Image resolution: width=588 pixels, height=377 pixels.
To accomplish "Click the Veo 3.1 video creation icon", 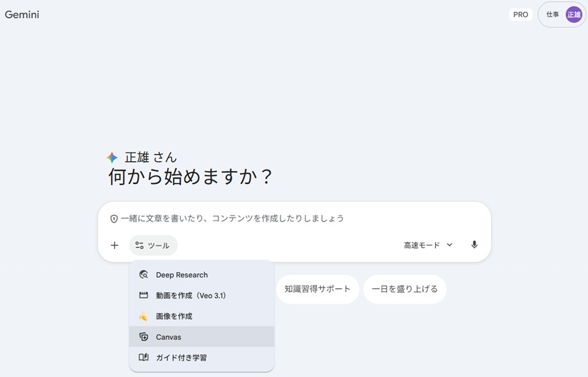I will pos(143,295).
